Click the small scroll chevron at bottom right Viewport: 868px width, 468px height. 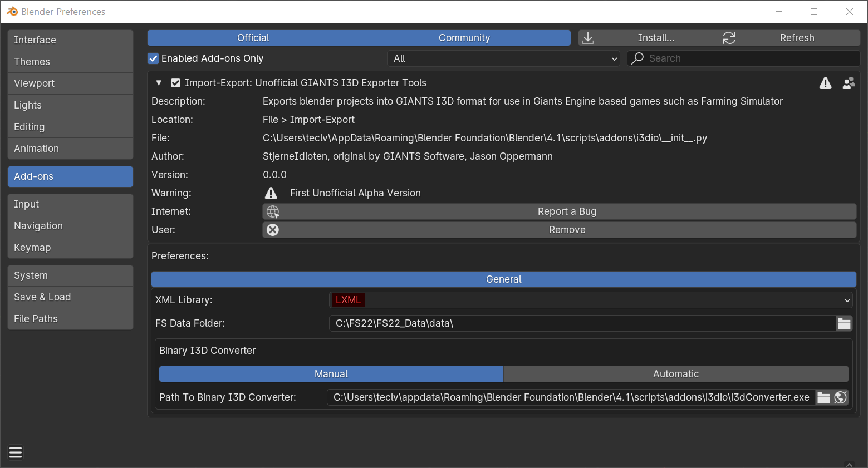849,464
